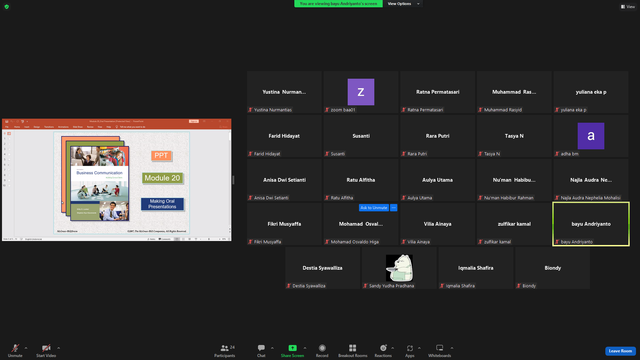The width and height of the screenshot is (640, 360).
Task: Select Yustina Nurmantias participant tile
Action: (x=284, y=92)
